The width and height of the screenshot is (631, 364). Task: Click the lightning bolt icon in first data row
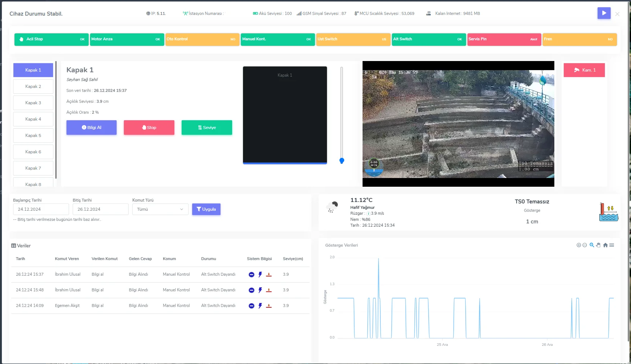pyautogui.click(x=260, y=275)
